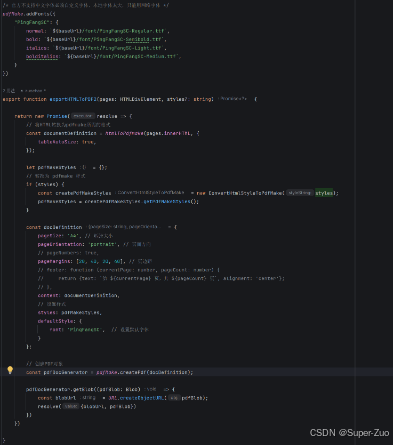Click the 'htmlToPdfmake' function call
This screenshot has height=445, width=393.
[124, 133]
